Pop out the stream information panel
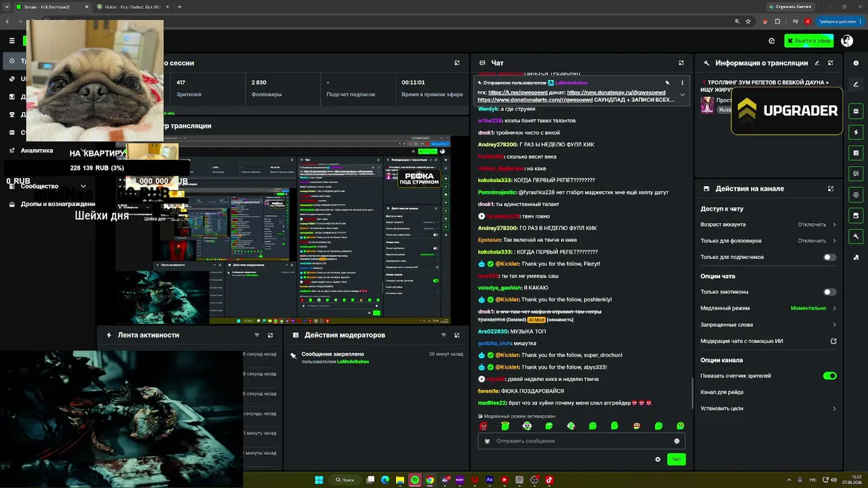 [831, 63]
